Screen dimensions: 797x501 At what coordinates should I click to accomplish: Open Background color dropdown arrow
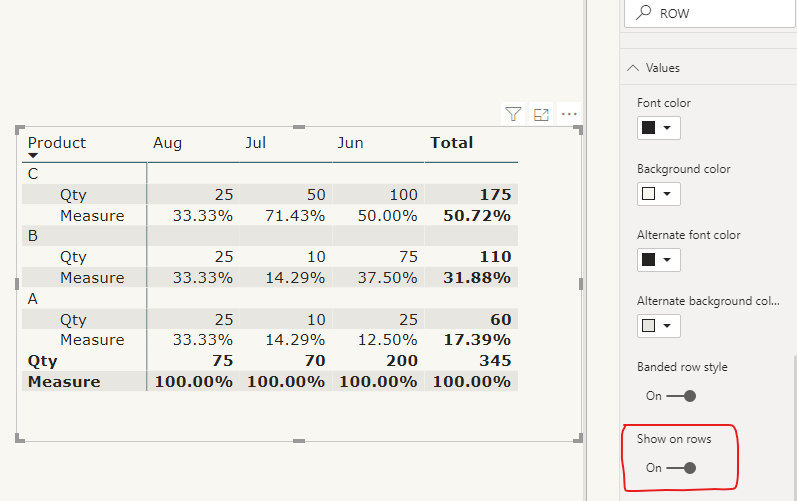tap(667, 194)
